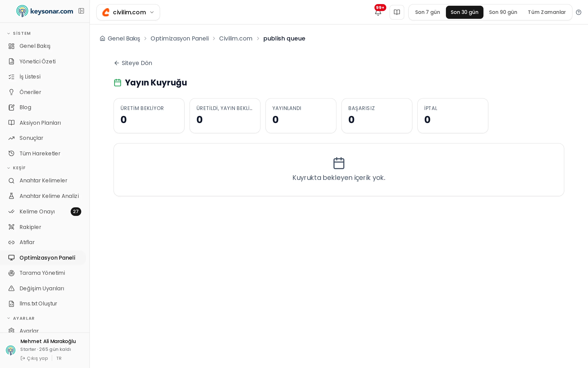
Task: Click the home icon in breadcrumb
Action: 102,38
